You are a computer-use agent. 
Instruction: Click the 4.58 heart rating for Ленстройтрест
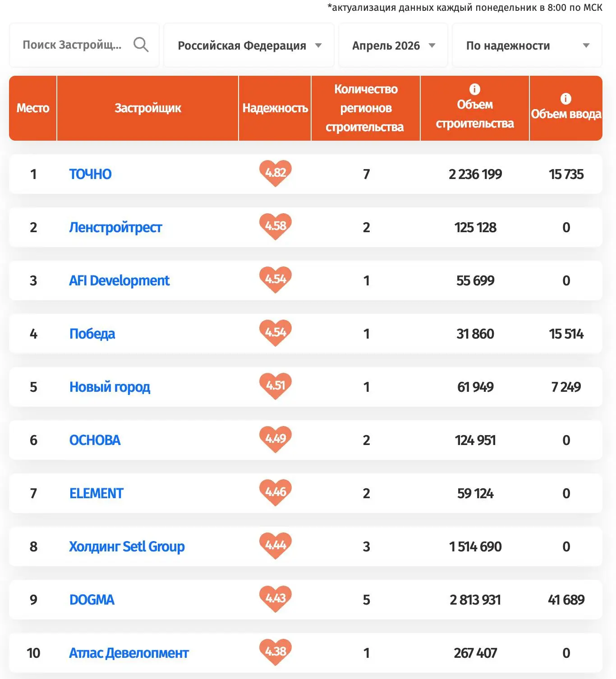point(276,226)
